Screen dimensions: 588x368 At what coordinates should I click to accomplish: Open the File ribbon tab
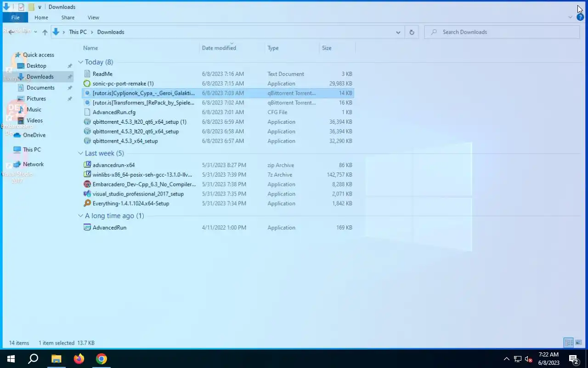[15, 17]
